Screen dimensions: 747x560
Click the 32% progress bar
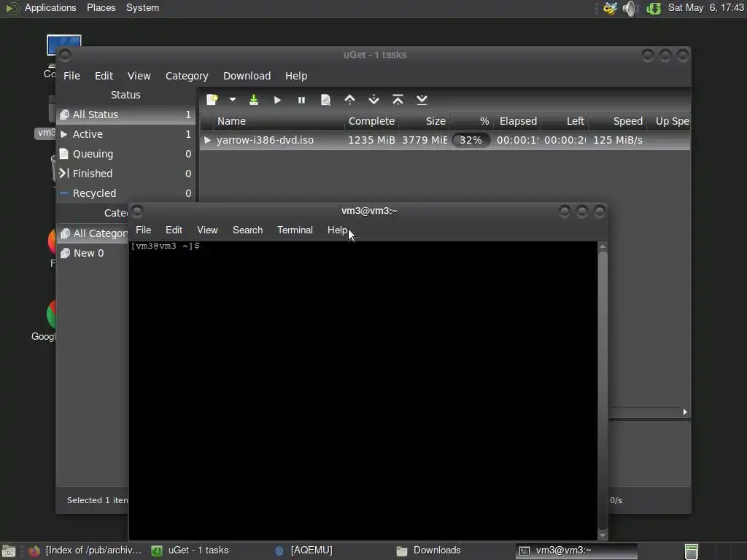coord(471,140)
